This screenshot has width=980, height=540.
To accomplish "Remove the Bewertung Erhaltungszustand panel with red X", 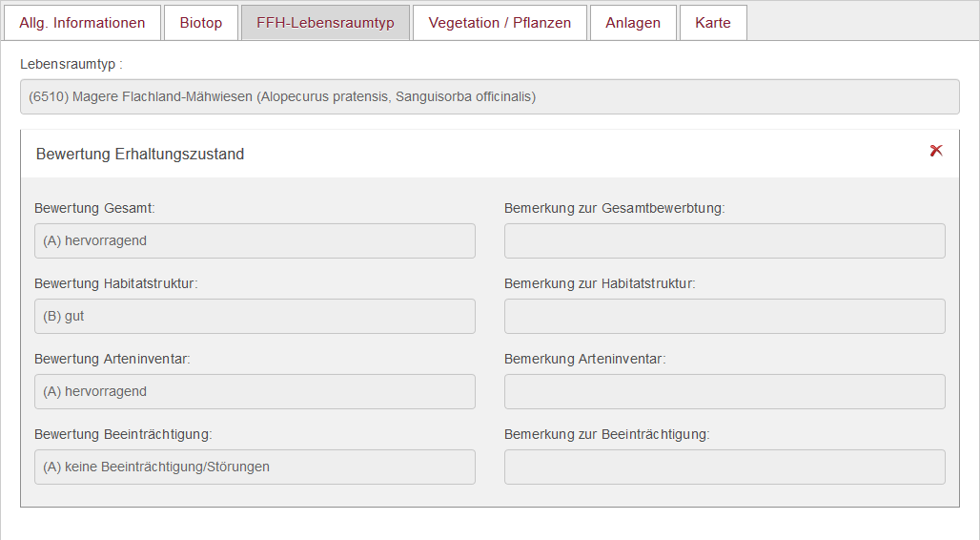I will (x=935, y=150).
